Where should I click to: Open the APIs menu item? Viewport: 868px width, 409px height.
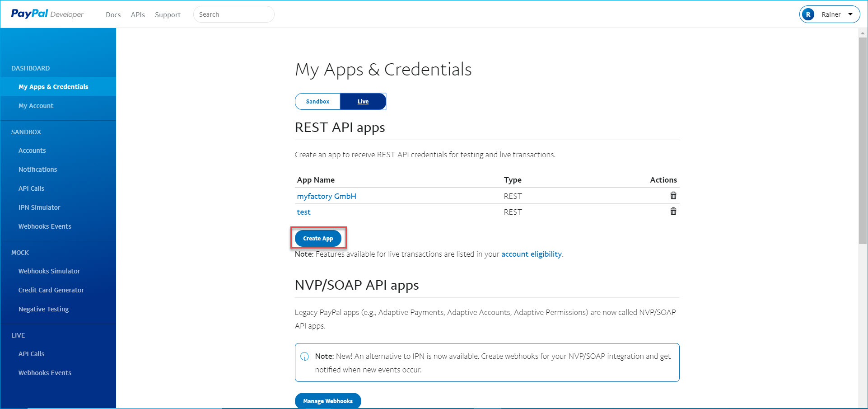[138, 14]
